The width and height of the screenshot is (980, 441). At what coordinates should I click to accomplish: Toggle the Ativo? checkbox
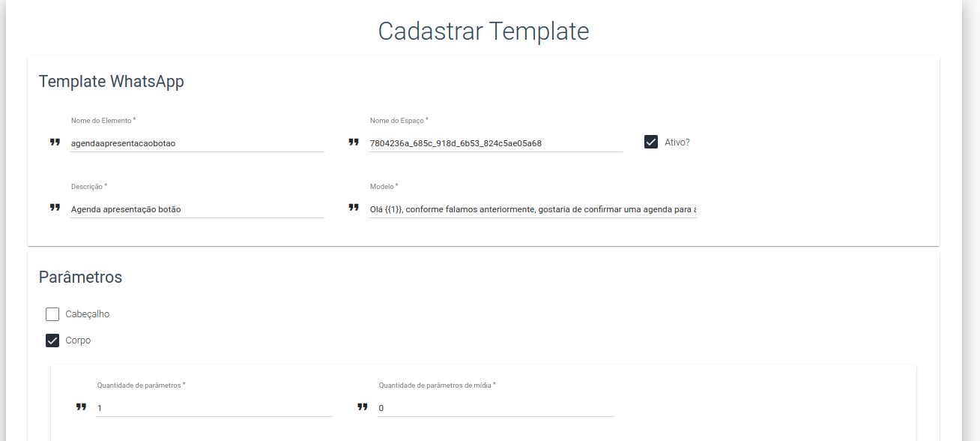[651, 142]
